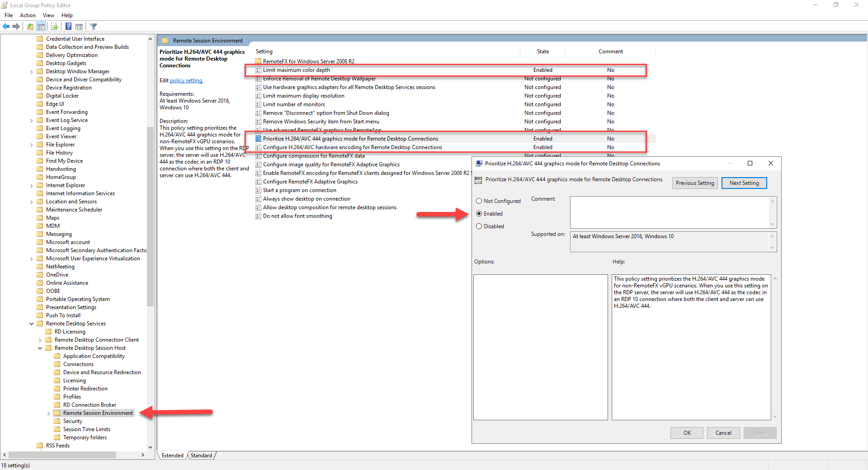
Task: Open the Action menu
Action: click(x=28, y=15)
